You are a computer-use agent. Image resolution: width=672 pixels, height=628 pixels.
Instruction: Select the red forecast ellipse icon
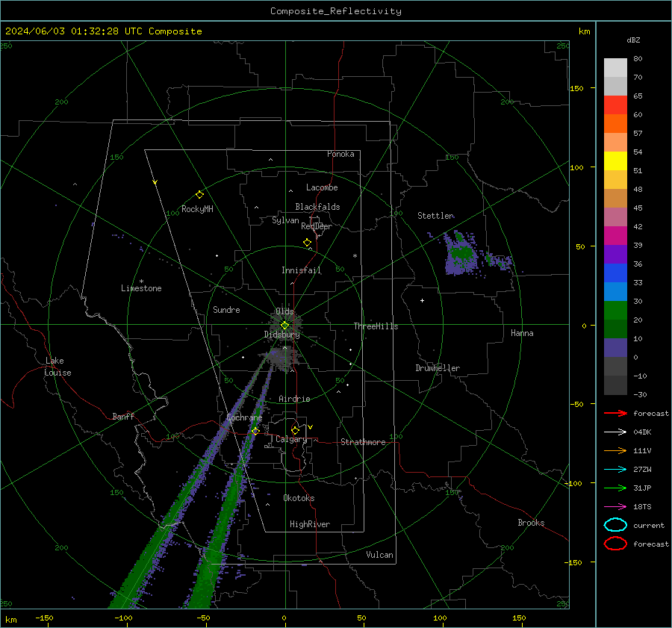point(615,544)
